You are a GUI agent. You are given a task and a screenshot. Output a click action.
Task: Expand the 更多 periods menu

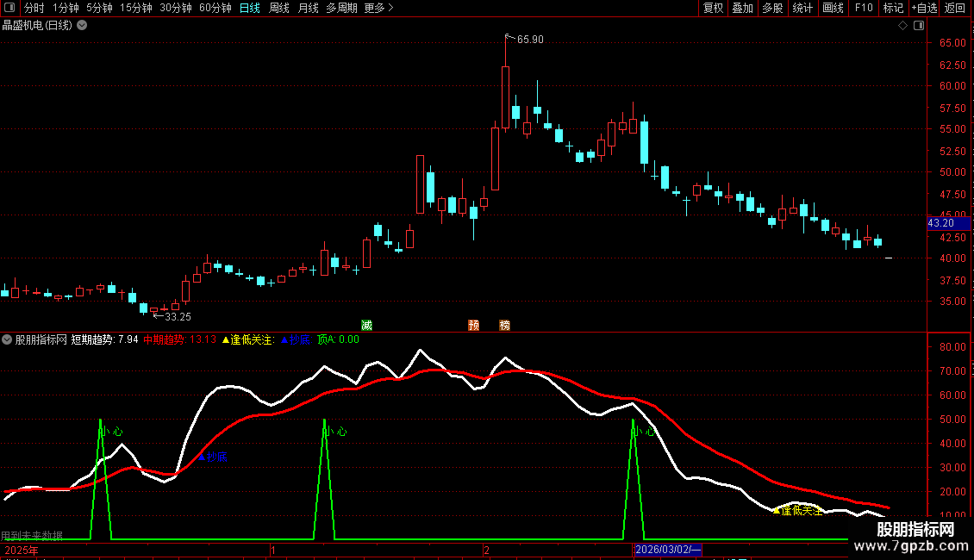378,9
